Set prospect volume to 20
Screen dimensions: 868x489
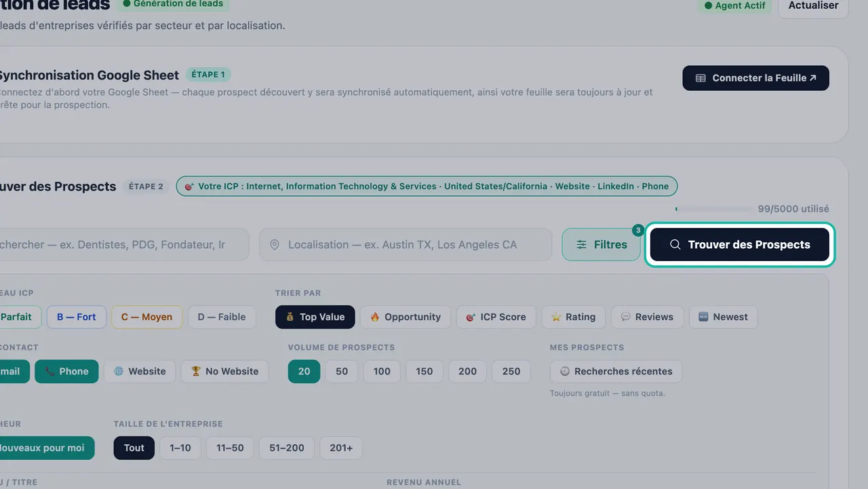[304, 371]
